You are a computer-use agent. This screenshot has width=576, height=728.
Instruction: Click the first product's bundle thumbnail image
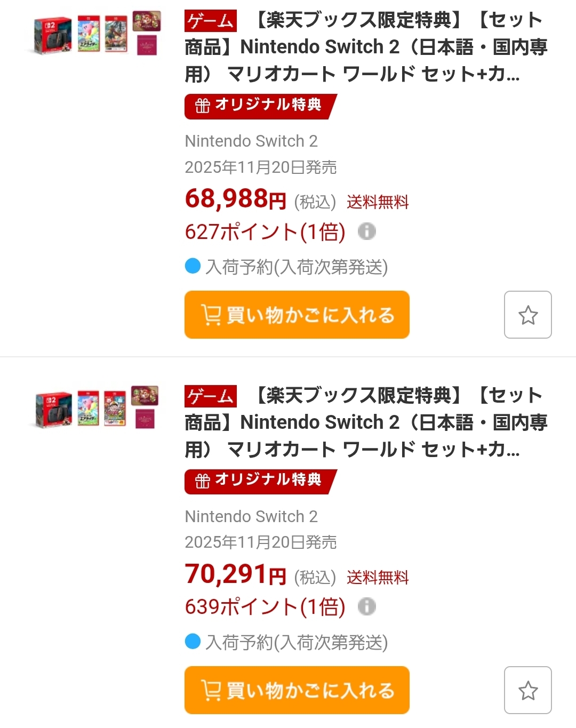tap(97, 34)
